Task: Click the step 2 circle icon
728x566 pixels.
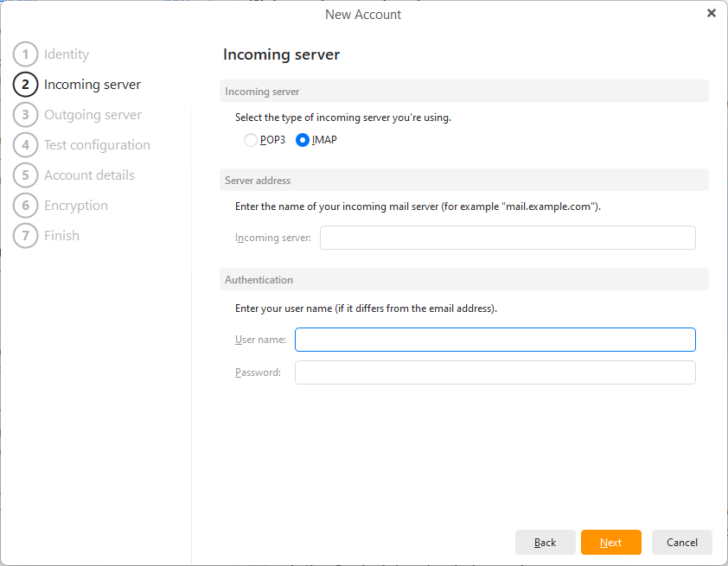Action: 26,85
